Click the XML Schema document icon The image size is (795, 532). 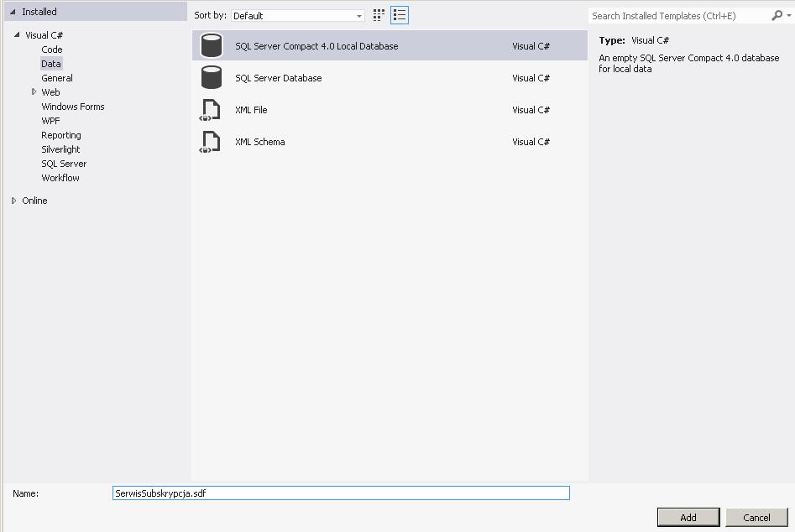coord(211,142)
